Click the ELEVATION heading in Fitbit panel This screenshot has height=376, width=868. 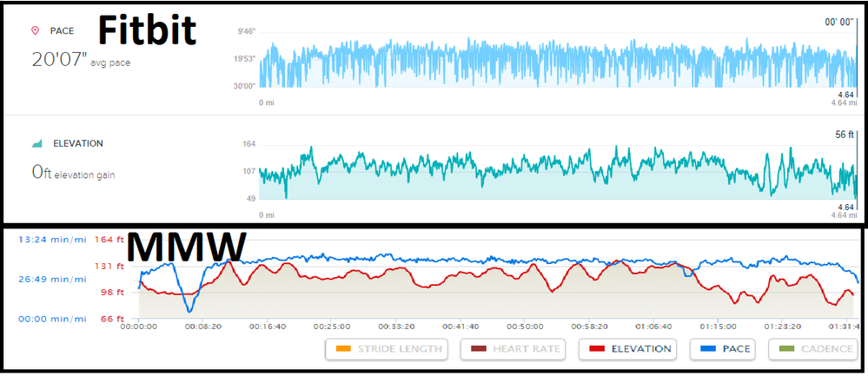tap(78, 144)
